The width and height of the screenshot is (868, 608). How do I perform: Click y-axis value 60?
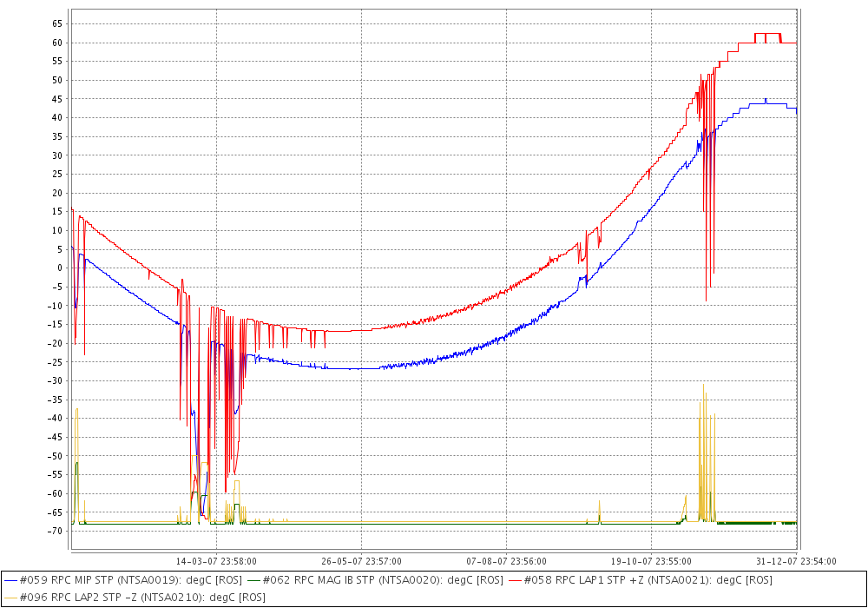pos(57,43)
